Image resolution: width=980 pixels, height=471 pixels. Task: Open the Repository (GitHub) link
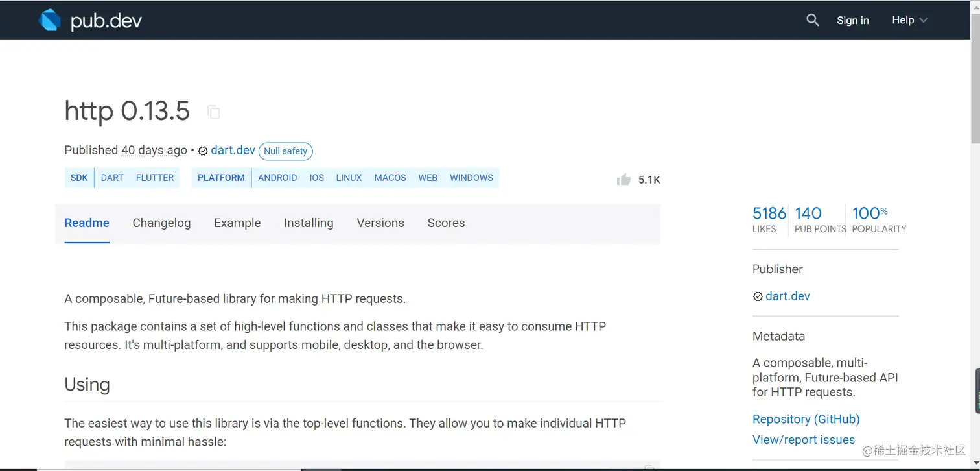pos(806,419)
